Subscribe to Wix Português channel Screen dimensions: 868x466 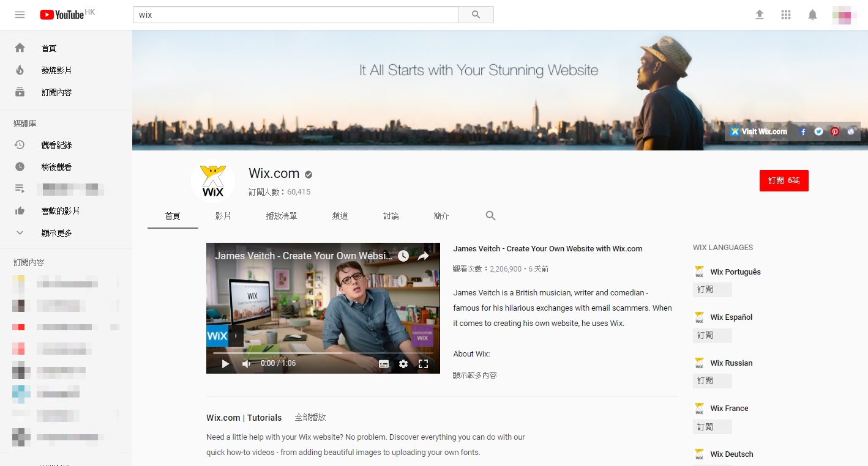pos(713,290)
